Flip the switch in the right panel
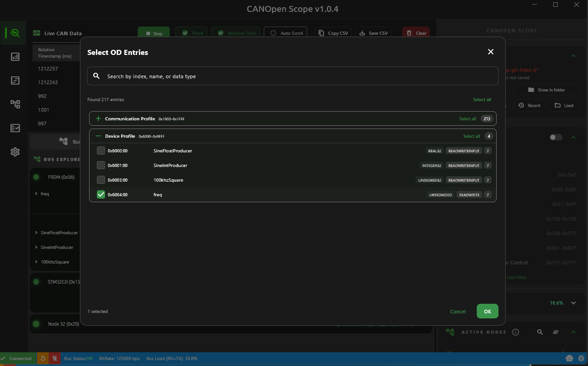 click(556, 137)
